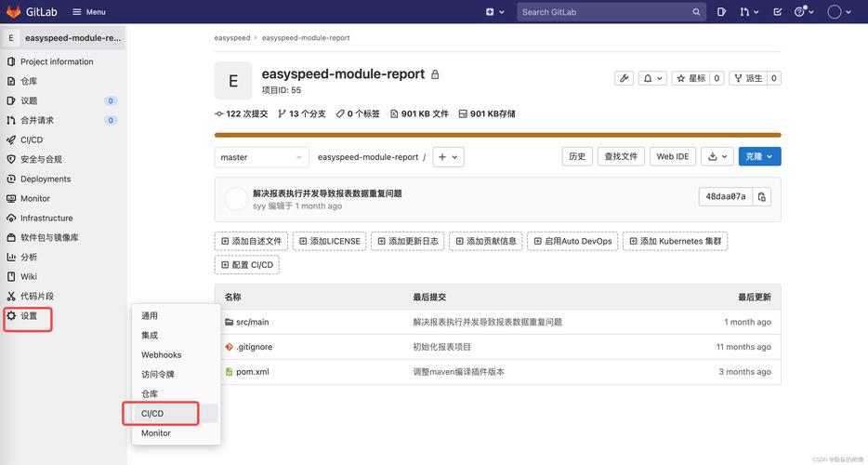Click 配置 CI/CD button
868x465 pixels.
[x=247, y=265]
